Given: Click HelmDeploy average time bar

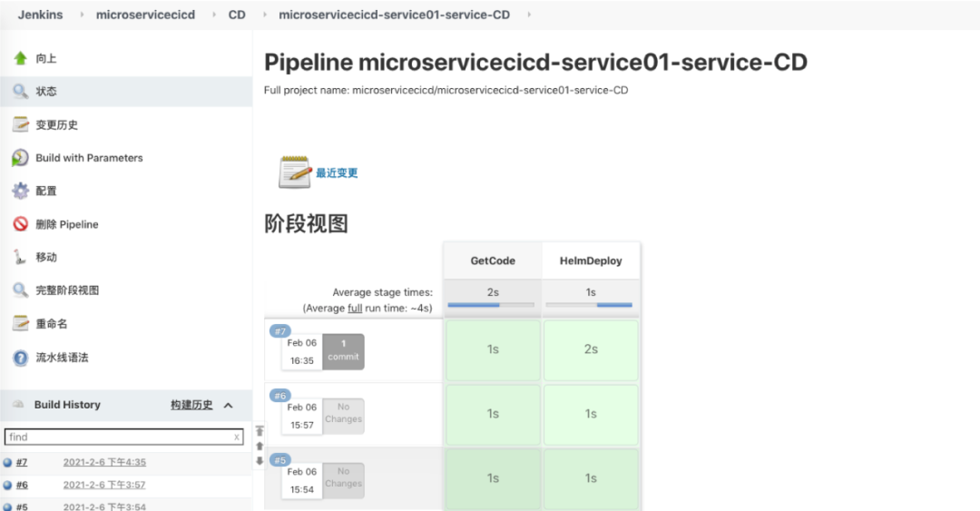Looking at the screenshot, I should [590, 305].
